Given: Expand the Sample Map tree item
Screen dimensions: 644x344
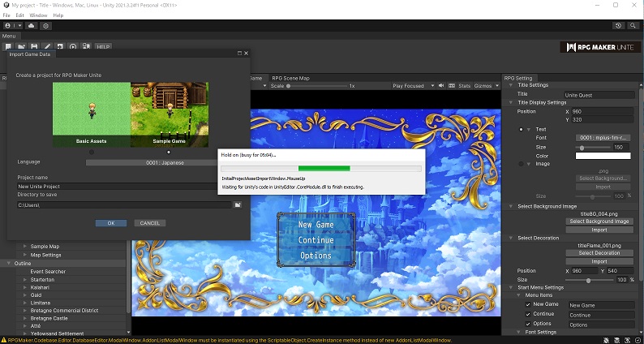Looking at the screenshot, I should coord(25,246).
